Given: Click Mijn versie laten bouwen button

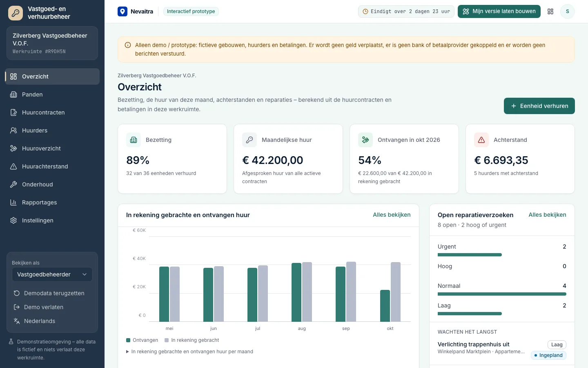Looking at the screenshot, I should point(499,11).
